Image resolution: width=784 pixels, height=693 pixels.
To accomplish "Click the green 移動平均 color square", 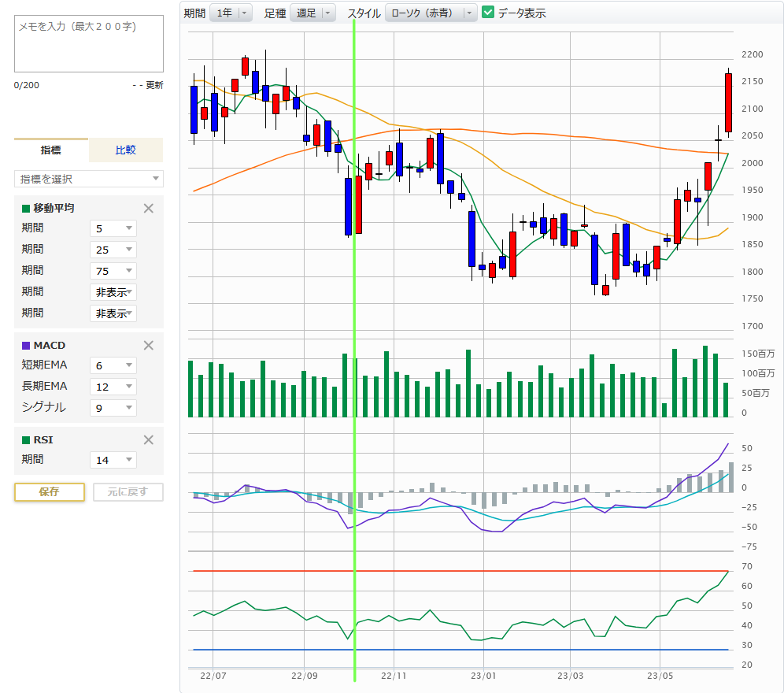I will (x=26, y=209).
